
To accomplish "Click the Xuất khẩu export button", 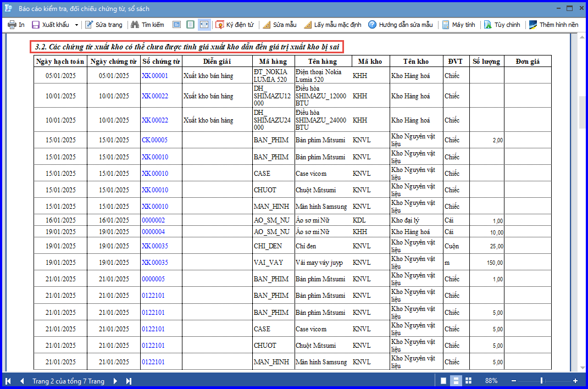I will click(x=51, y=25).
